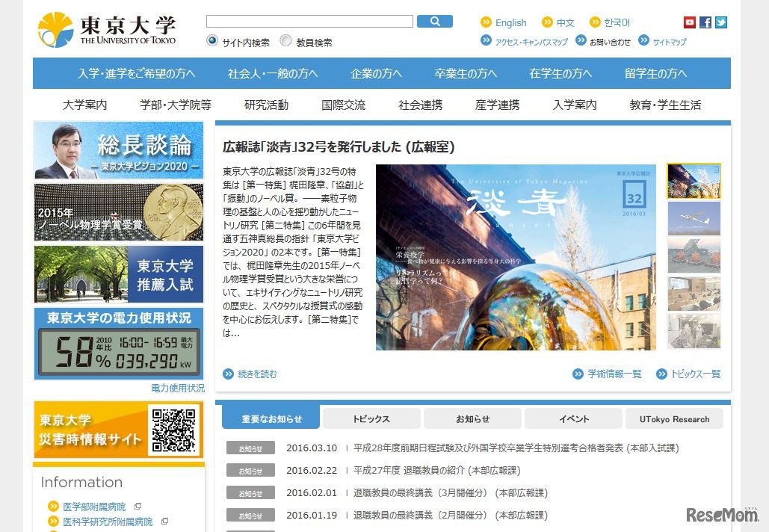769x532 pixels.
Task: Open the 東京大学災害時情報サイト banner
Action: click(119, 430)
